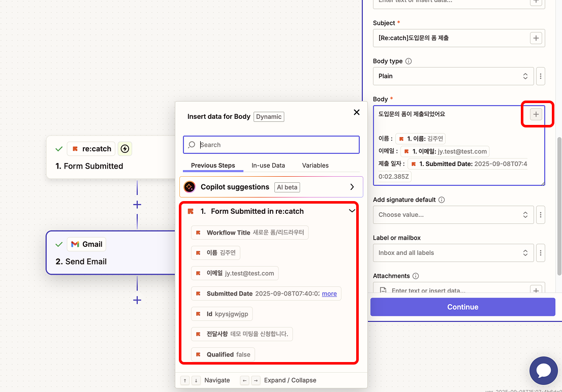The height and width of the screenshot is (392, 562).
Task: Open Label or mailbox dropdown
Action: click(x=453, y=253)
